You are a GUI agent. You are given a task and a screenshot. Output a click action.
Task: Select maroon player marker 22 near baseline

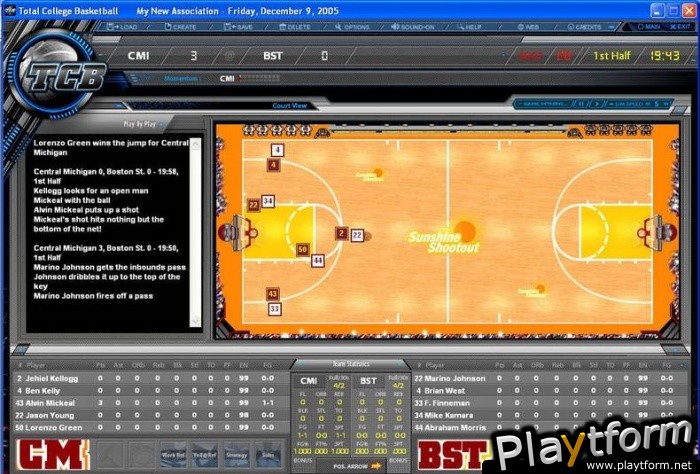[254, 205]
